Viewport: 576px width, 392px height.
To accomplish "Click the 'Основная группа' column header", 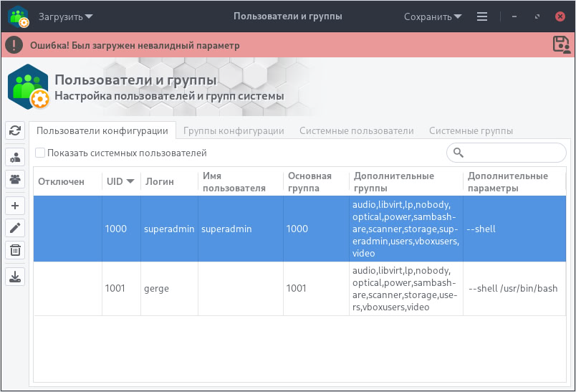I will (309, 181).
